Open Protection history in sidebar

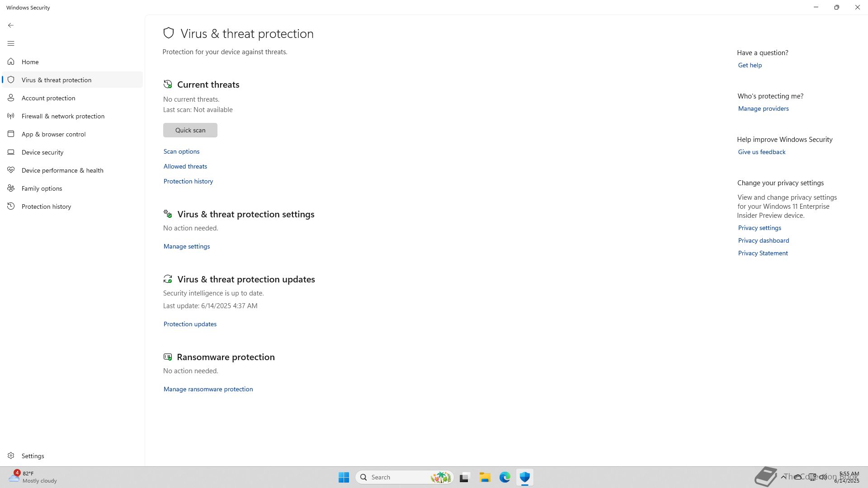46,206
